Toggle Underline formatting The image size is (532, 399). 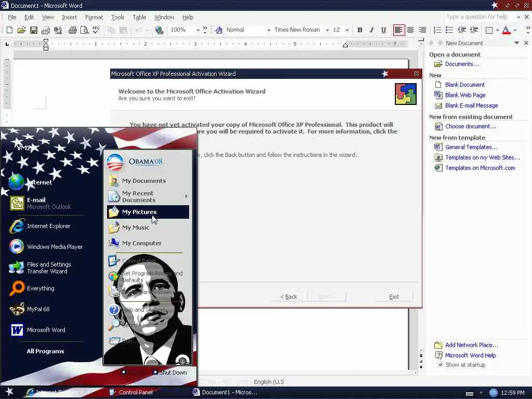(383, 30)
